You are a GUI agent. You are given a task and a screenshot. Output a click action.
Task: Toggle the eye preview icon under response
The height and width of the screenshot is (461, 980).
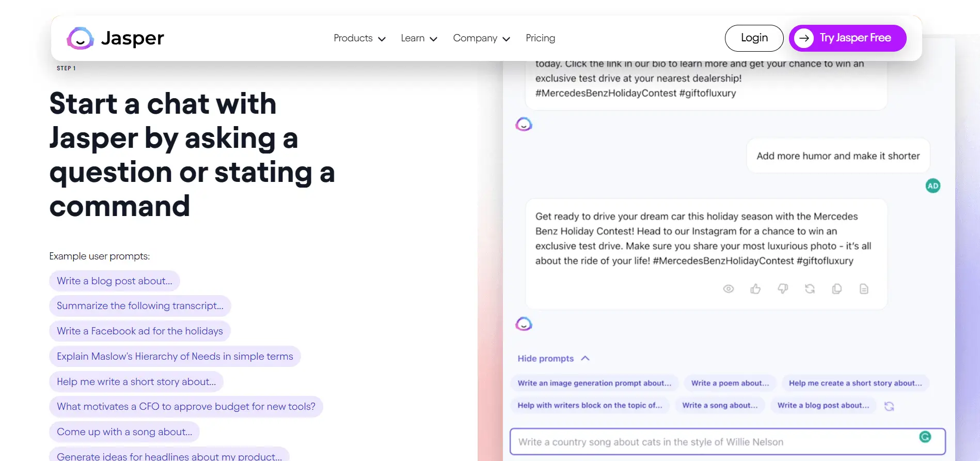coord(728,289)
